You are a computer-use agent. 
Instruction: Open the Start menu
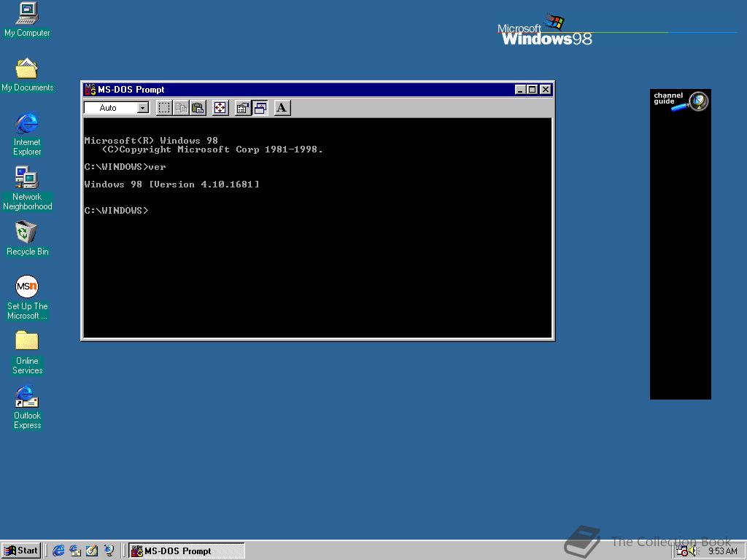pos(21,551)
